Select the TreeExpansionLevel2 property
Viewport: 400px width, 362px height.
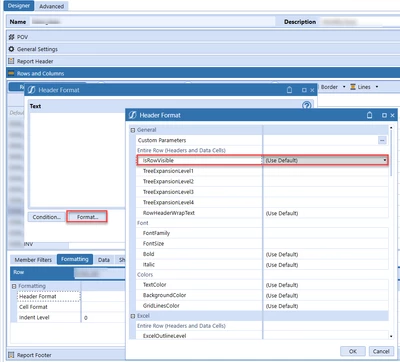tap(168, 182)
